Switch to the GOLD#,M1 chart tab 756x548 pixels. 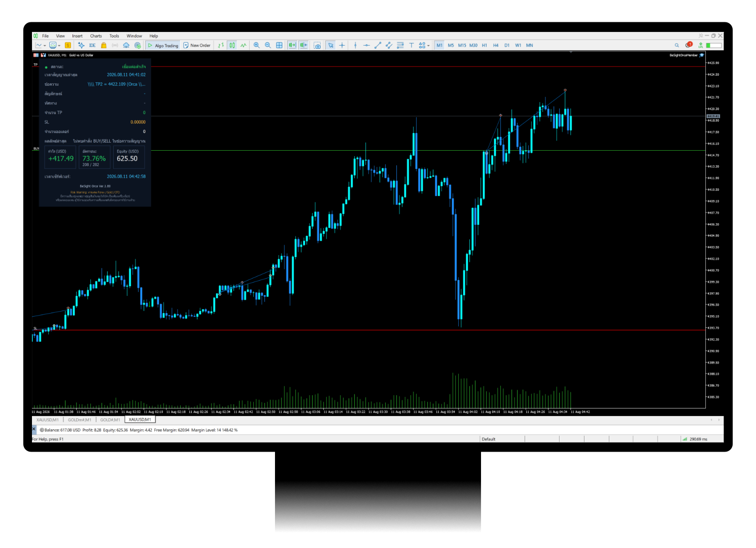(x=110, y=420)
